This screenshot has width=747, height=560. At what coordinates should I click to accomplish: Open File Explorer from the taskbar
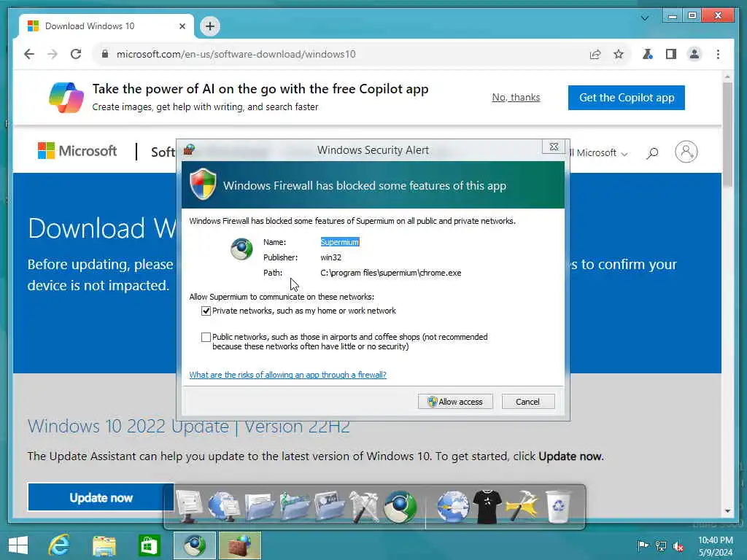[x=104, y=545]
